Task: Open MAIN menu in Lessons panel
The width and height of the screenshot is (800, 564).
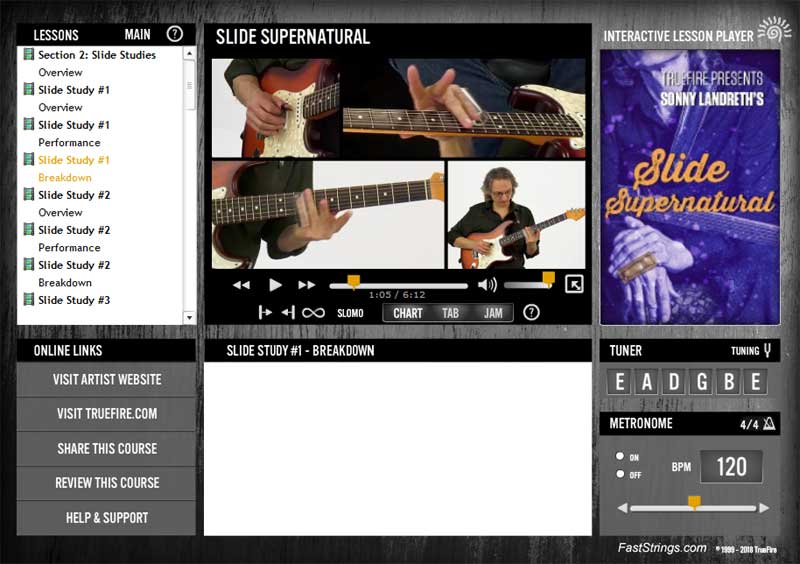Action: click(137, 35)
